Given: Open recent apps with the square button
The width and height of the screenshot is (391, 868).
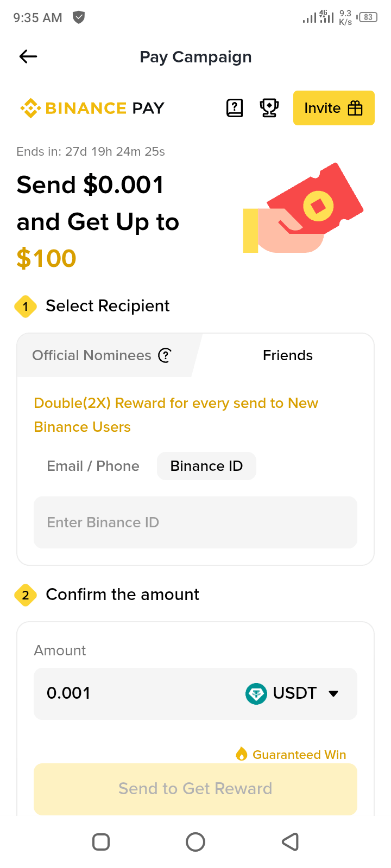Looking at the screenshot, I should click(101, 842).
